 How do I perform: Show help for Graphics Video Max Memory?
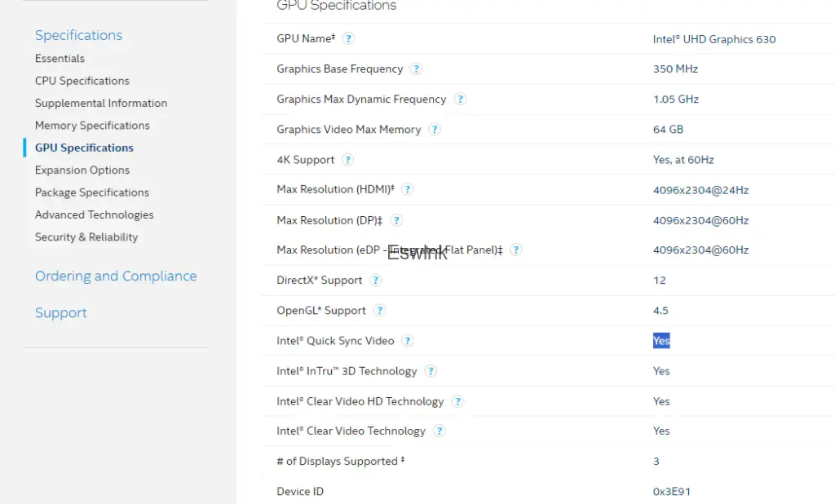pyautogui.click(x=435, y=130)
